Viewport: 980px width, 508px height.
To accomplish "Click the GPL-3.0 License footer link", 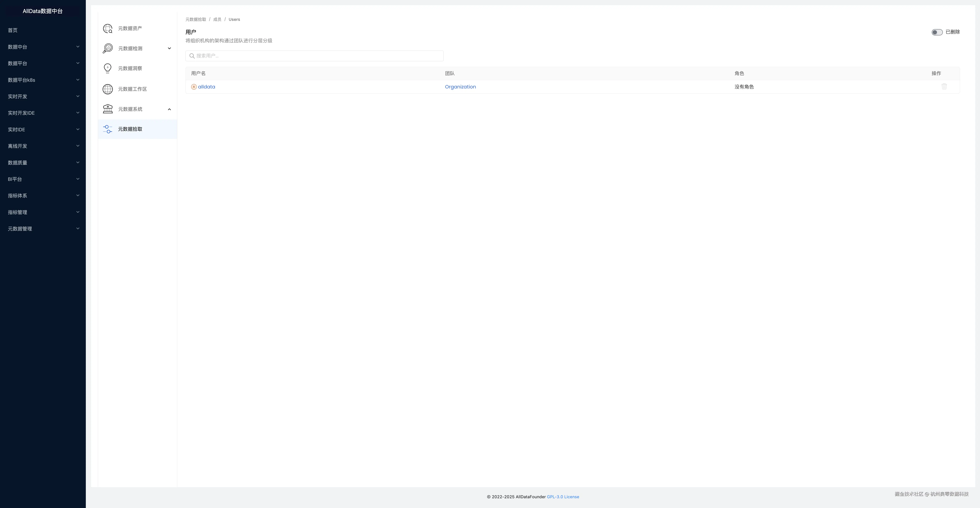I will tap(563, 497).
